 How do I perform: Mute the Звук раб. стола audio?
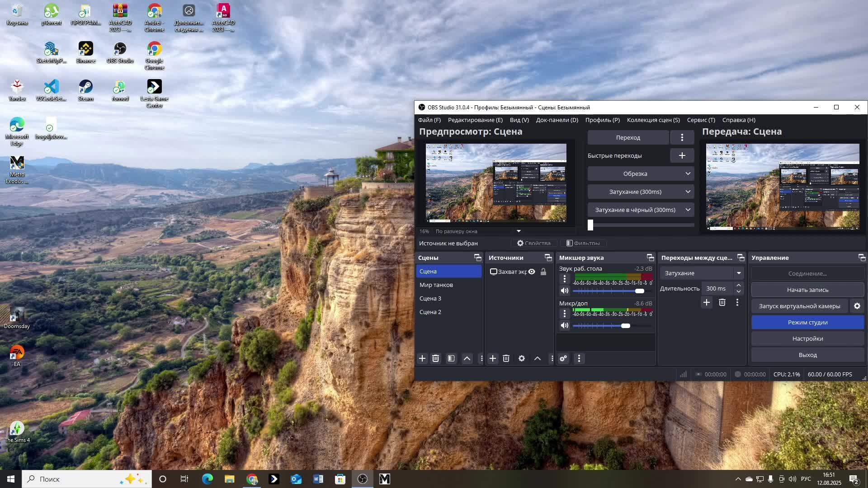[x=565, y=291]
